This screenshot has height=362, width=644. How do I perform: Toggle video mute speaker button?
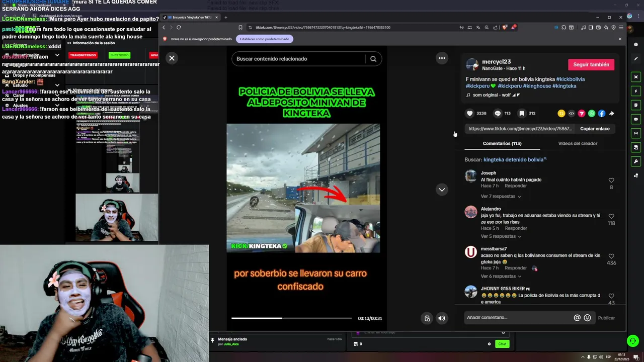441,318
